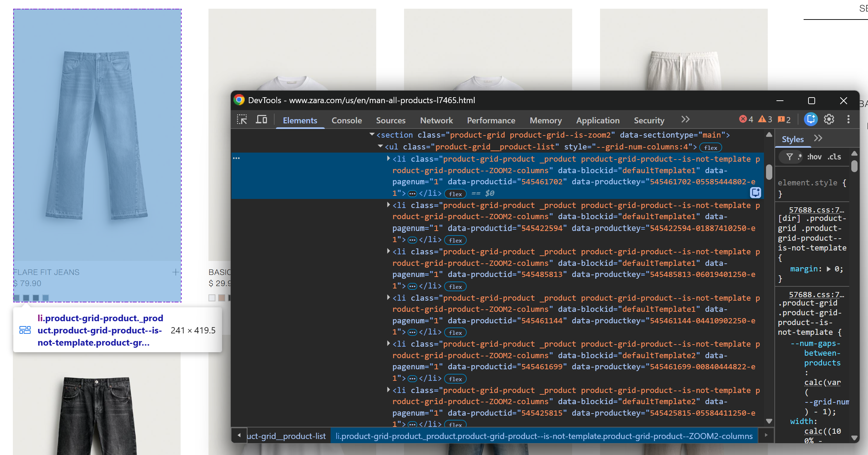Show more DevTools panels with the chevrons
The image size is (868, 455).
pos(685,119)
